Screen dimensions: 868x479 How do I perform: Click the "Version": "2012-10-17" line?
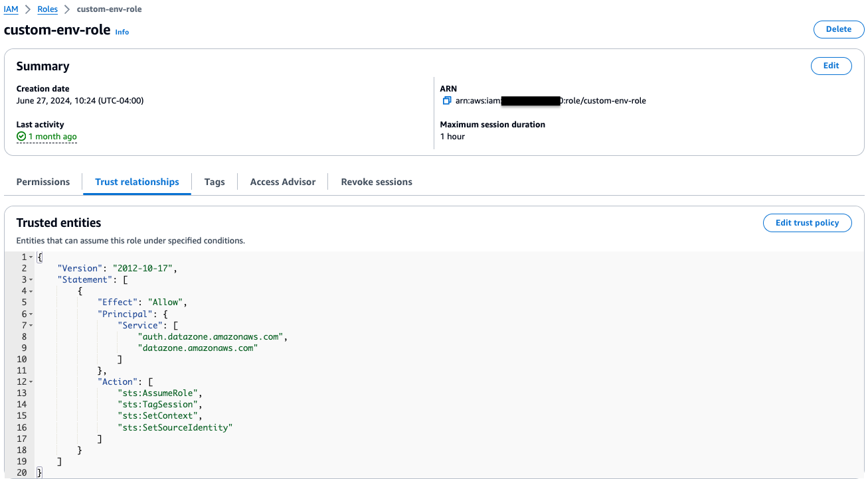[118, 269]
